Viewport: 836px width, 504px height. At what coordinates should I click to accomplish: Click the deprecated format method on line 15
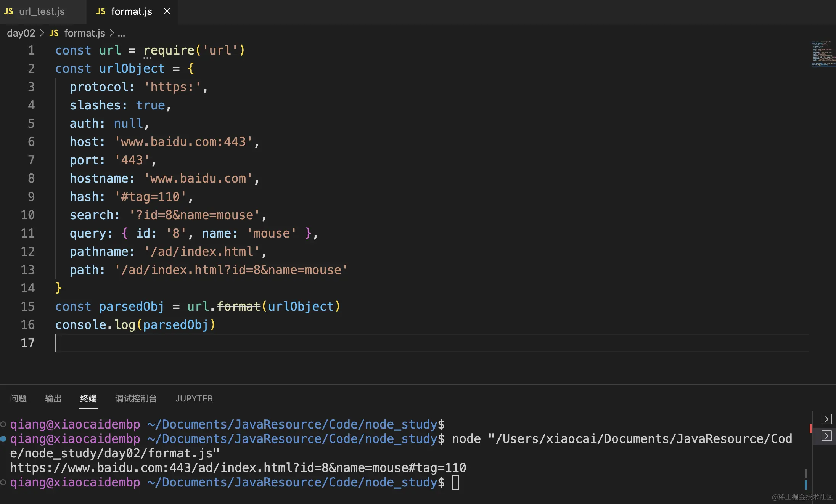point(238,306)
